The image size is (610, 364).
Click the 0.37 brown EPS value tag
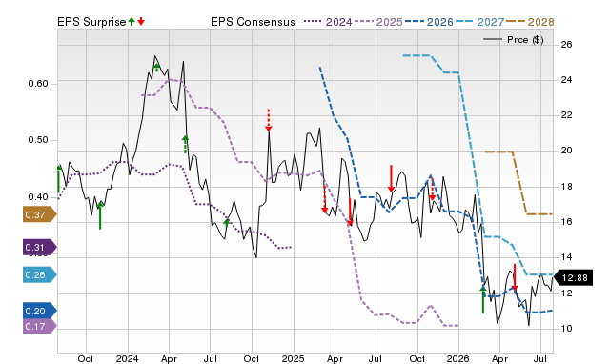click(40, 214)
